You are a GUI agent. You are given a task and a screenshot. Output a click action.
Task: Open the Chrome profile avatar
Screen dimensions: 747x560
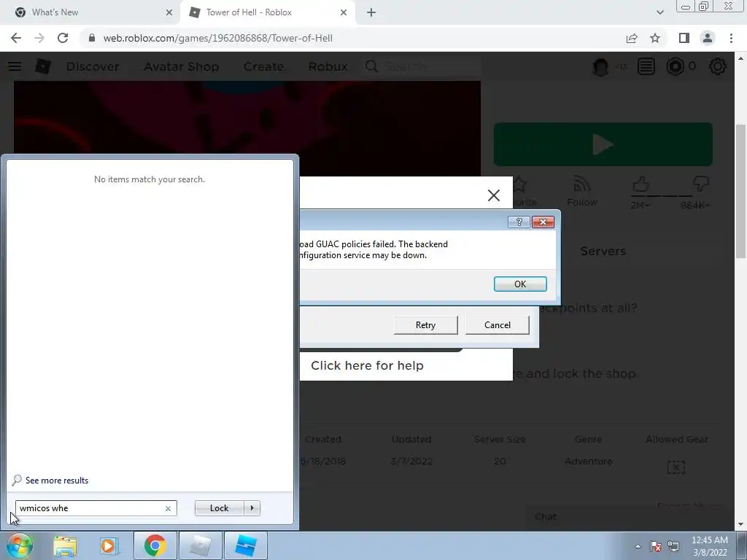click(x=708, y=38)
